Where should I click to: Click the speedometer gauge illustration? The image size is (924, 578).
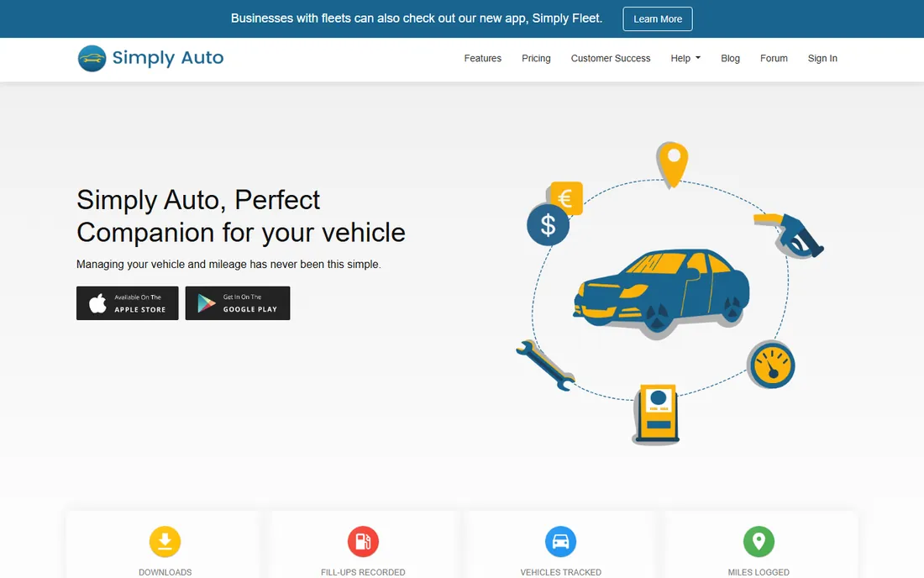pos(771,365)
